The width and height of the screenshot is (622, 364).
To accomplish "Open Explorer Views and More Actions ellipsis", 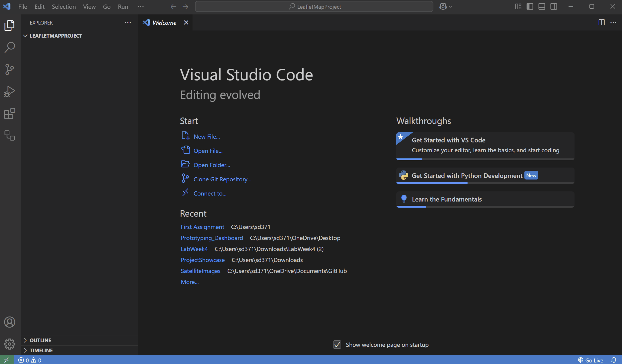I will [128, 22].
